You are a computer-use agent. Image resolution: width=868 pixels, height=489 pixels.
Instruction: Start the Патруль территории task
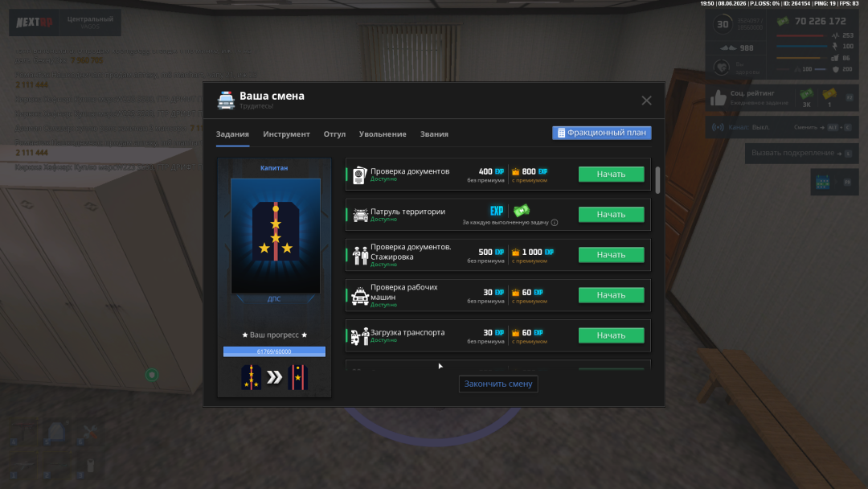point(611,214)
